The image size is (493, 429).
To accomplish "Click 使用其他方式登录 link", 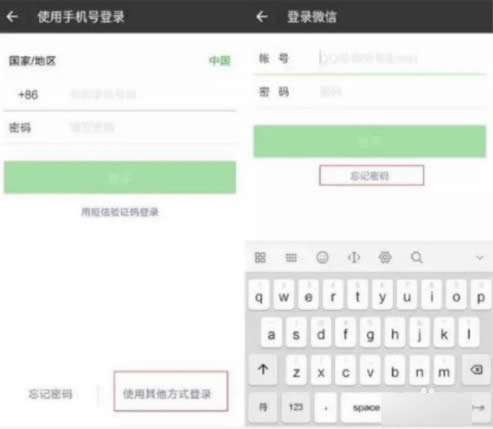I will coord(167,394).
